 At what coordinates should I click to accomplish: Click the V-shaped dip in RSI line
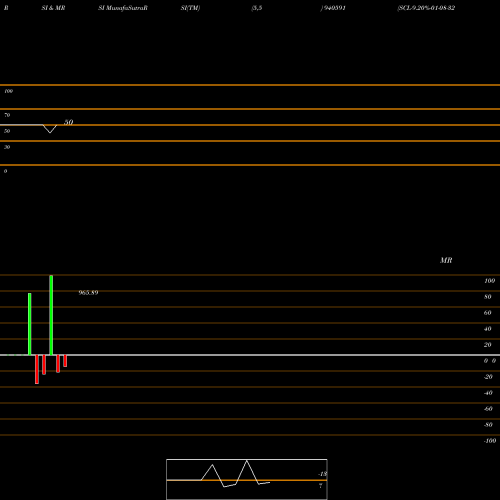coord(50,129)
